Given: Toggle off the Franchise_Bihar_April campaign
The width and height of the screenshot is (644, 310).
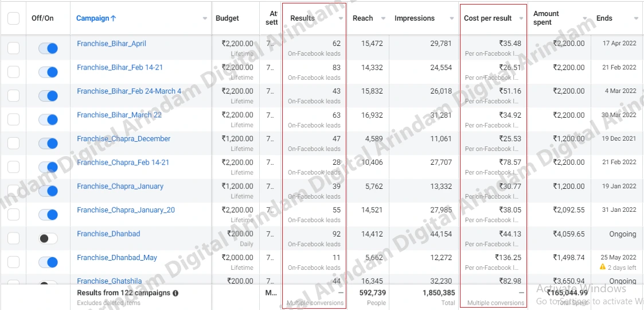Looking at the screenshot, I should pos(48,49).
